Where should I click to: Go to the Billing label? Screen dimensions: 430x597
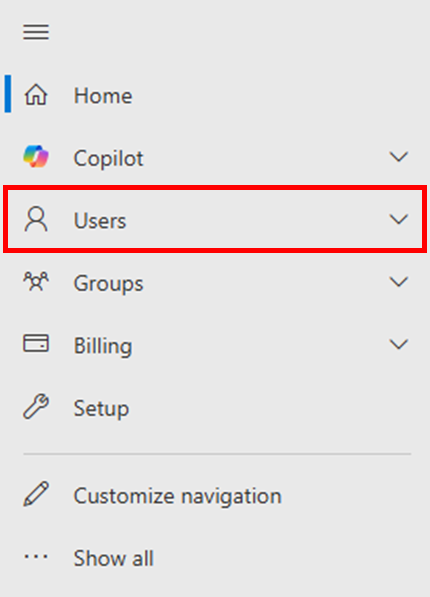pos(103,346)
